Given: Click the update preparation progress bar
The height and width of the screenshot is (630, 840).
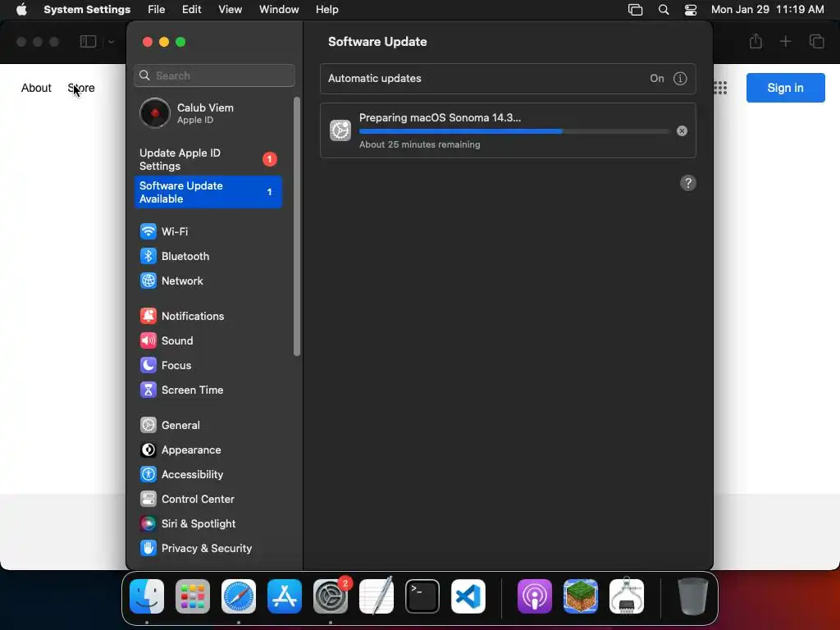Looking at the screenshot, I should [514, 131].
